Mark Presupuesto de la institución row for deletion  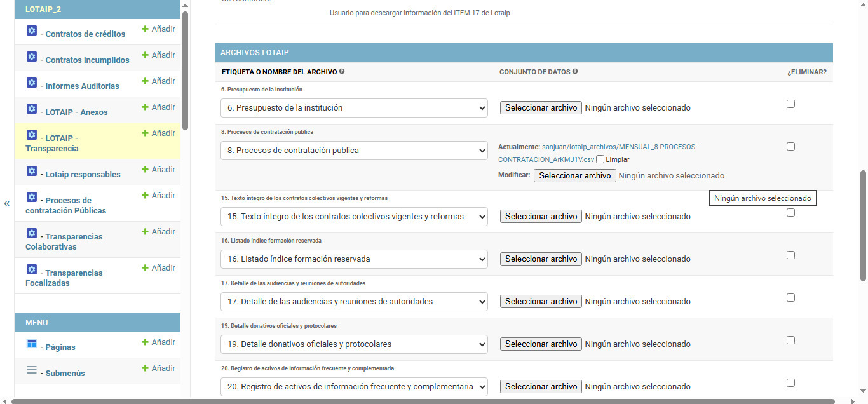click(790, 104)
